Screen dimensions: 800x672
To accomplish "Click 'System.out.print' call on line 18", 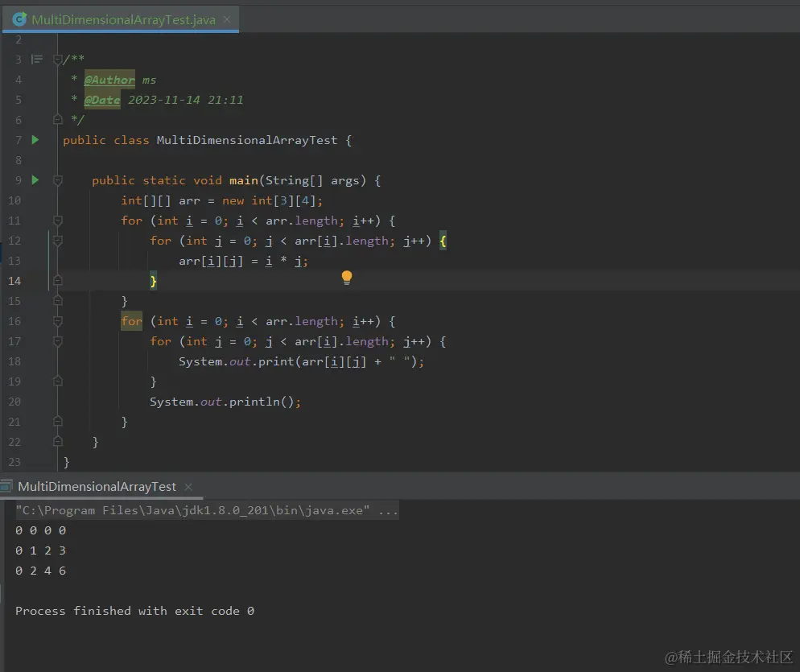I will click(x=237, y=362).
